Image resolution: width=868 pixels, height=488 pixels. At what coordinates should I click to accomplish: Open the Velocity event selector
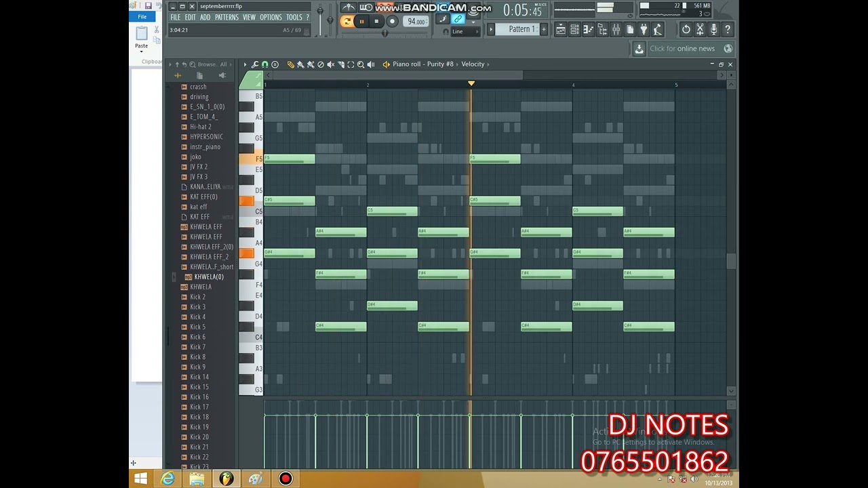pos(473,64)
